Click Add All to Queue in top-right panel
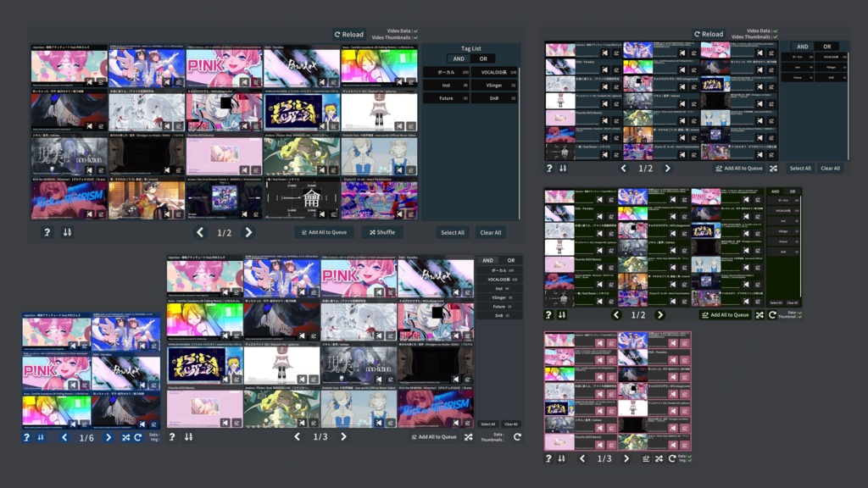 click(739, 169)
